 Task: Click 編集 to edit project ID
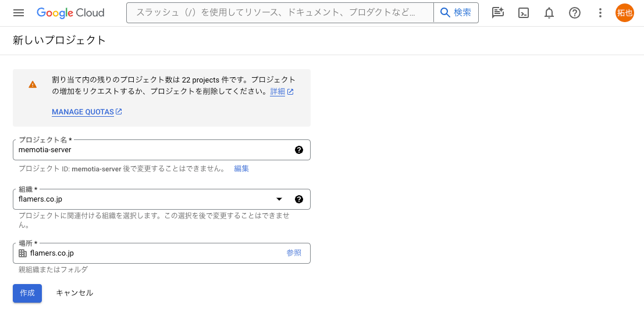click(x=241, y=168)
